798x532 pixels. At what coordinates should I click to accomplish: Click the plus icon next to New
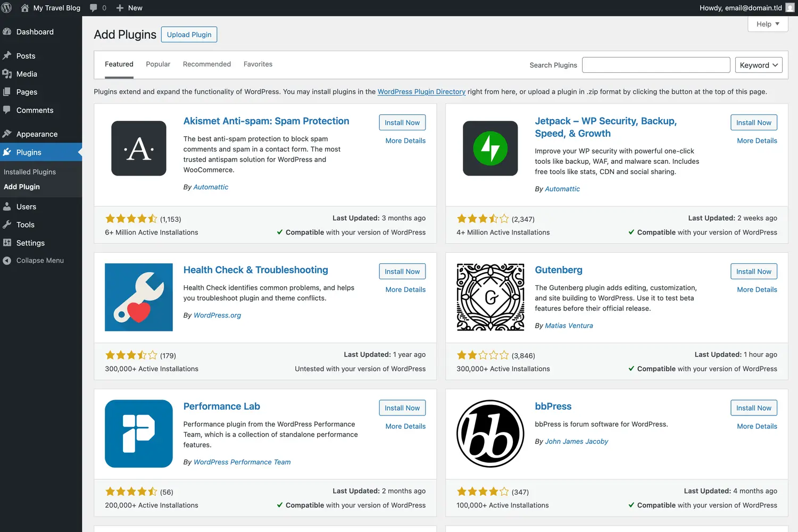pyautogui.click(x=120, y=8)
